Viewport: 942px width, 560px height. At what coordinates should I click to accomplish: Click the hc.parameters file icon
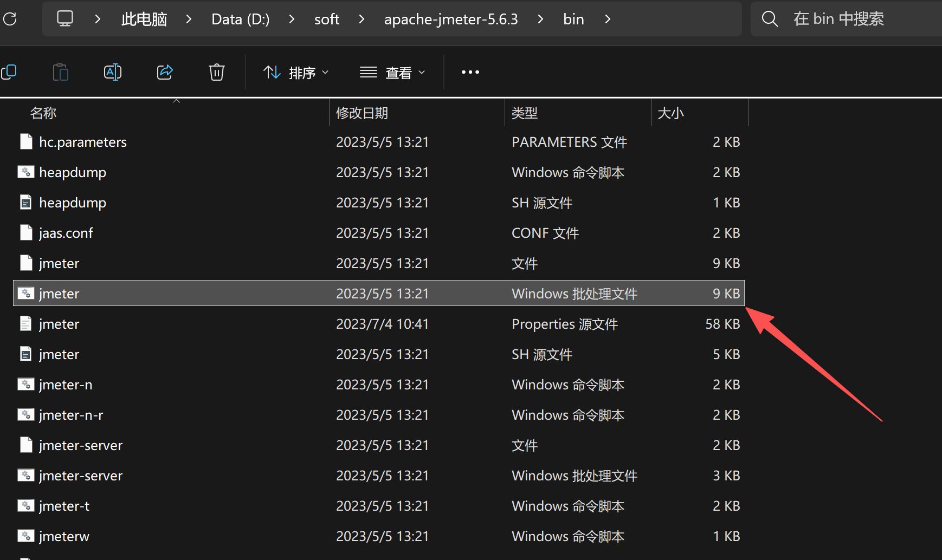26,141
